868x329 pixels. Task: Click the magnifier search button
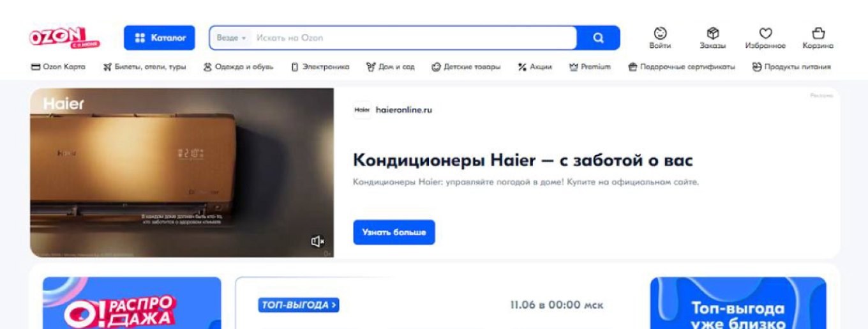tap(598, 38)
